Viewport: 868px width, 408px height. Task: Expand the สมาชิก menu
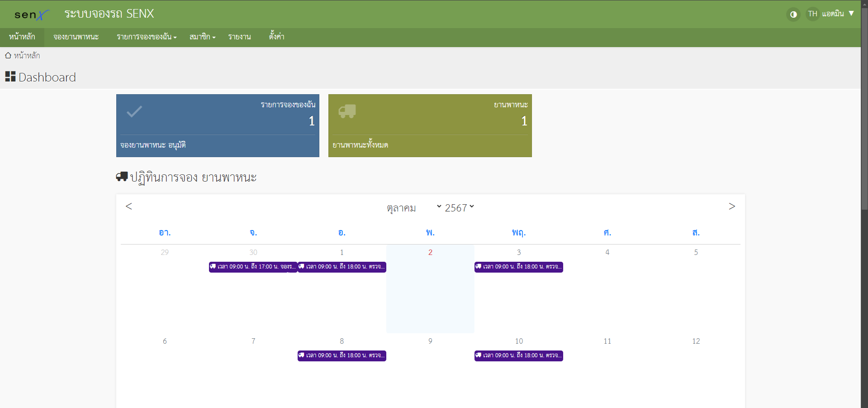click(x=202, y=37)
